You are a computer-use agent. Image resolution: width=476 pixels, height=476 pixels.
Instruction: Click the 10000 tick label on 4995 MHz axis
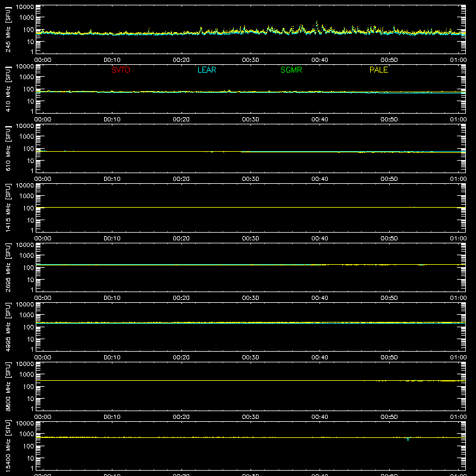point(25,305)
